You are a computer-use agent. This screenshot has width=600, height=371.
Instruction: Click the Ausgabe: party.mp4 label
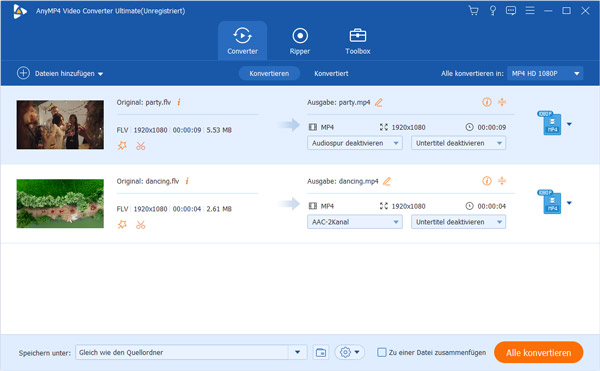(339, 102)
